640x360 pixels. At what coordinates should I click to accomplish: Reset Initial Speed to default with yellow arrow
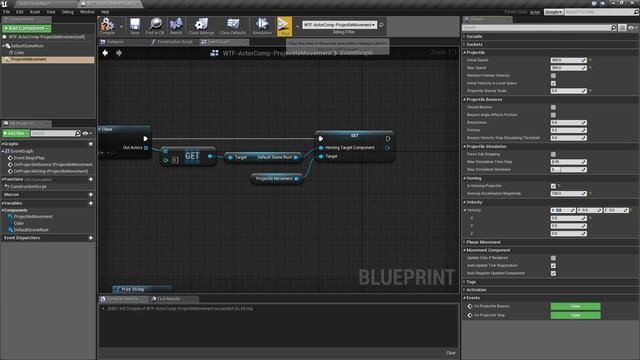coord(590,60)
